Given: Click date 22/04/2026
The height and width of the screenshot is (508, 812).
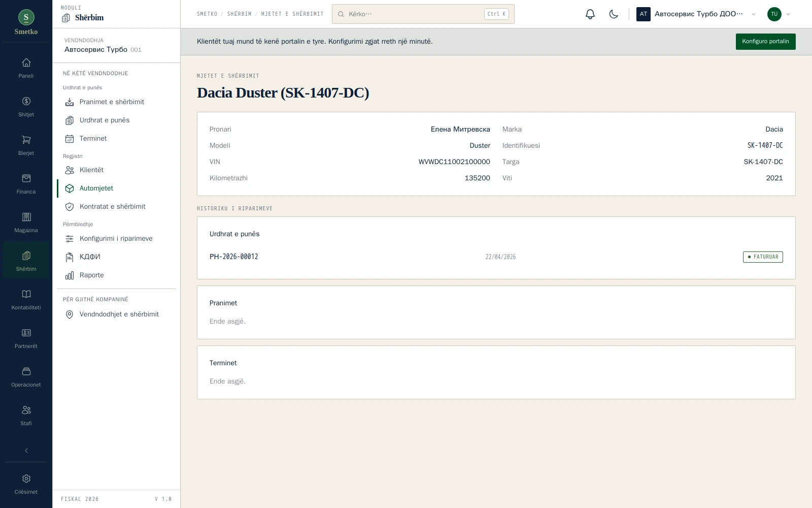Looking at the screenshot, I should [x=500, y=257].
